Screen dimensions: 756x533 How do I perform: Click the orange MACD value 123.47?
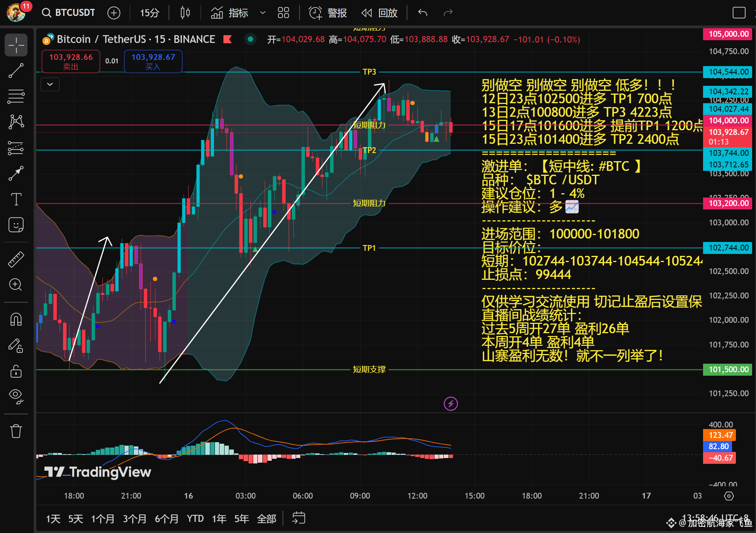719,435
